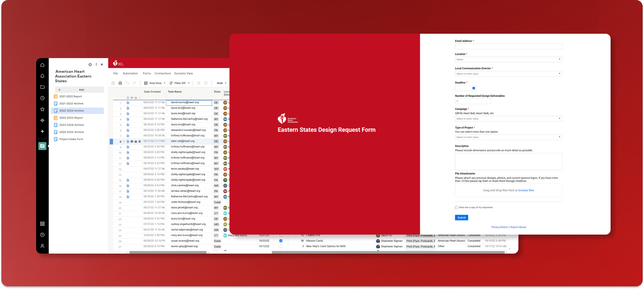
Task: Open the 2021-2022 Report item
Action: 70,97
